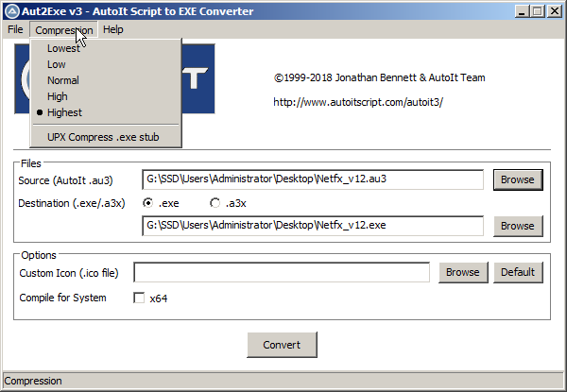Browse for a custom icon file
This screenshot has height=392, width=567.
coord(463,272)
